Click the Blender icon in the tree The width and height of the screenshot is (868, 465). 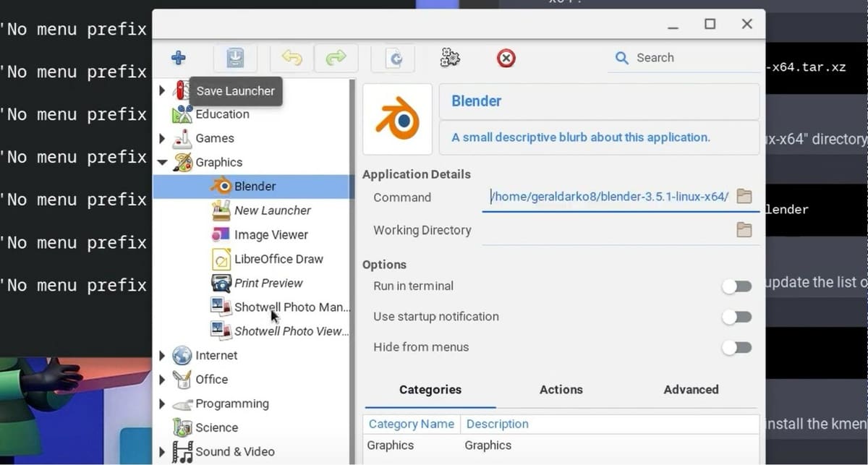(221, 186)
